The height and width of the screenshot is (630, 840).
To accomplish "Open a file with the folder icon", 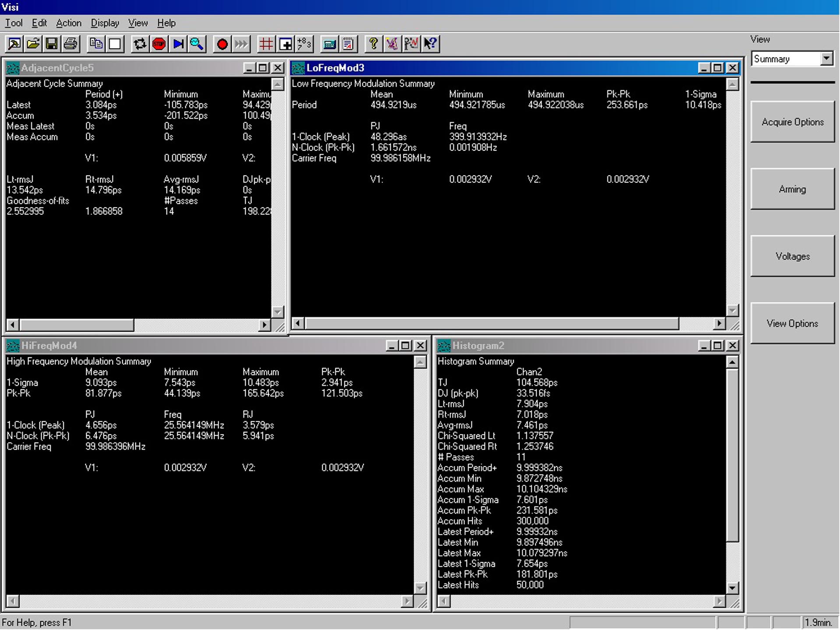I will 33,44.
